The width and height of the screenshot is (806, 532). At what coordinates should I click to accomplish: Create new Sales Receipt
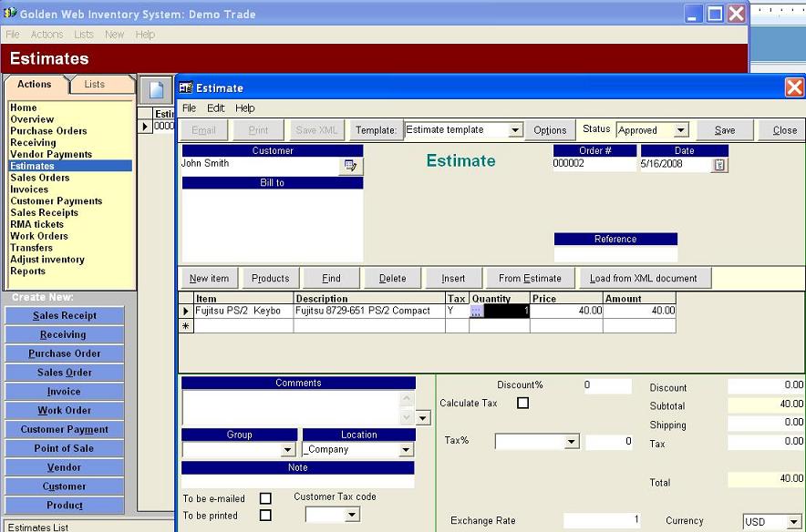(64, 316)
